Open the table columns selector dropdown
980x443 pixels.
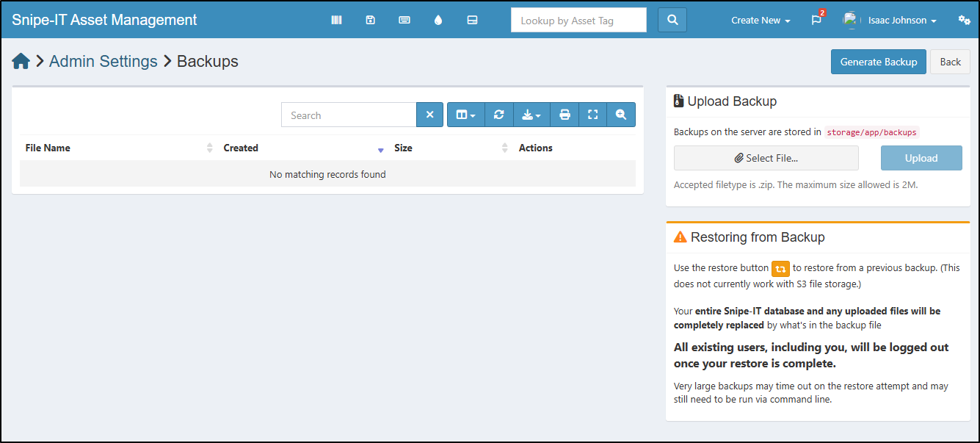point(465,115)
